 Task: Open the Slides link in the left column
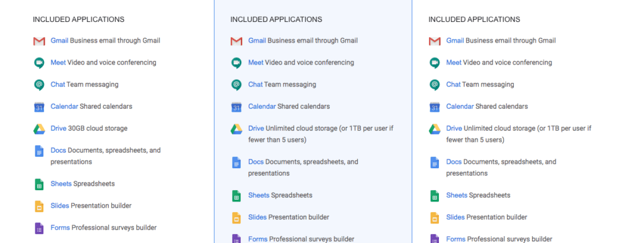pos(60,206)
